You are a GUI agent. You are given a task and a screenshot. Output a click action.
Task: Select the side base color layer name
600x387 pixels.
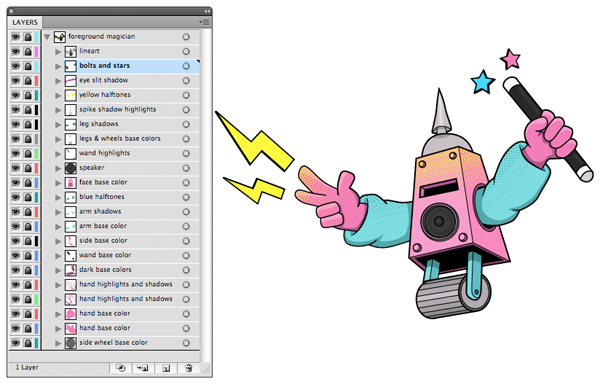pos(103,240)
